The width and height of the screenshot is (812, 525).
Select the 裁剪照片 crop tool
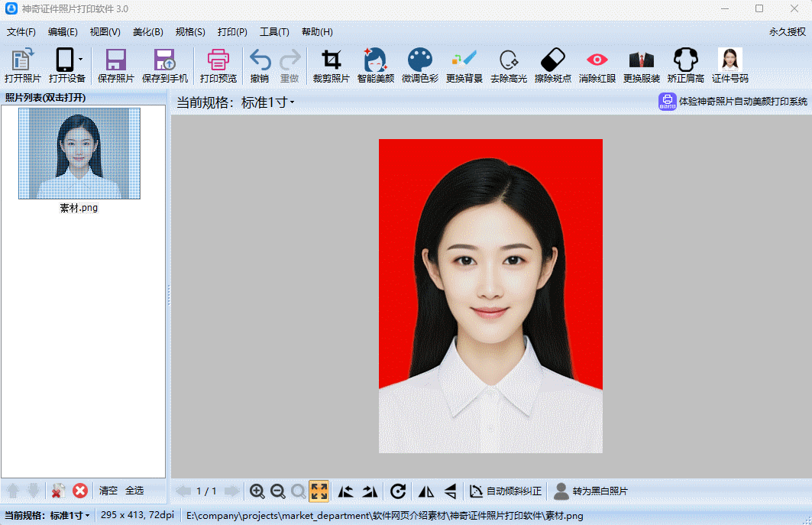[331, 66]
